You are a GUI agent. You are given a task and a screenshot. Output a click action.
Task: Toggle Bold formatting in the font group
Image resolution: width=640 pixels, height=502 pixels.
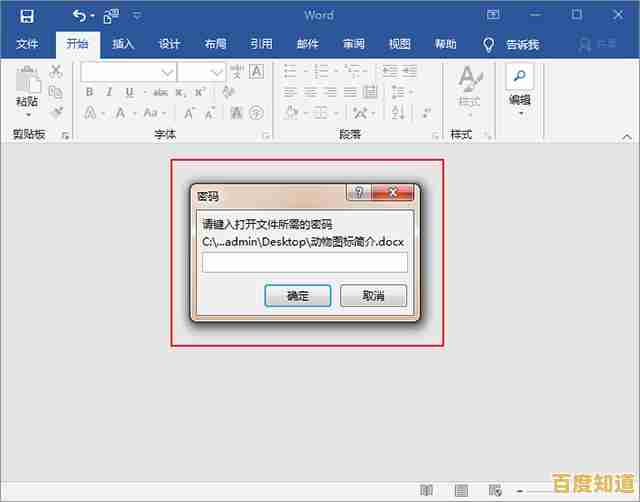point(89,92)
